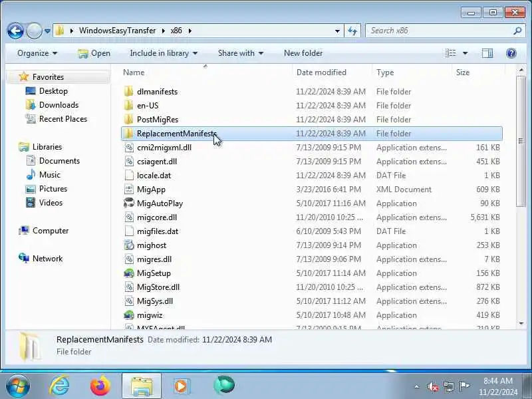
Task: Select the dlmanifests folder icon
Action: pyautogui.click(x=128, y=92)
